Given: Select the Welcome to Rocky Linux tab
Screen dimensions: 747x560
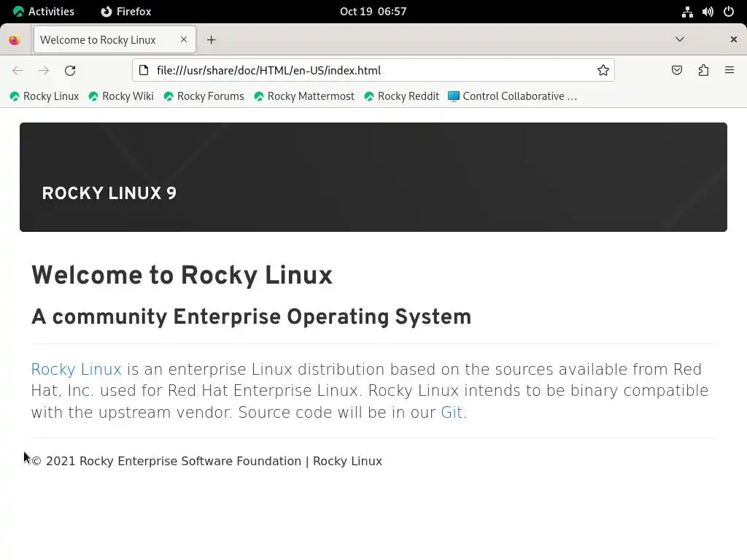Looking at the screenshot, I should 115,40.
